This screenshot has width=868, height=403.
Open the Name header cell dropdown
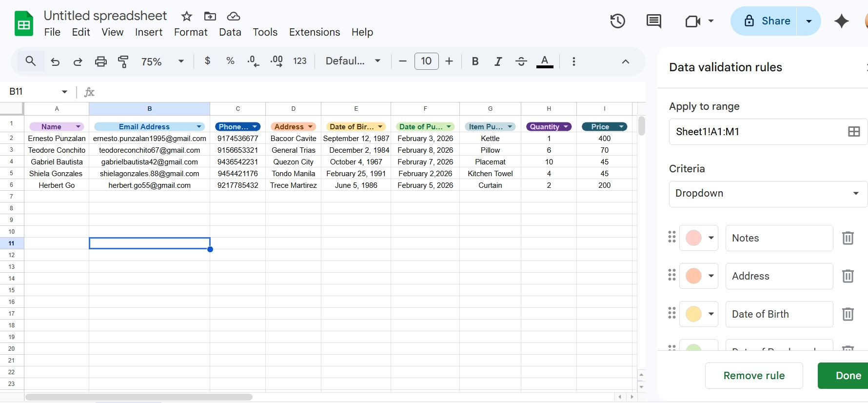click(x=78, y=127)
